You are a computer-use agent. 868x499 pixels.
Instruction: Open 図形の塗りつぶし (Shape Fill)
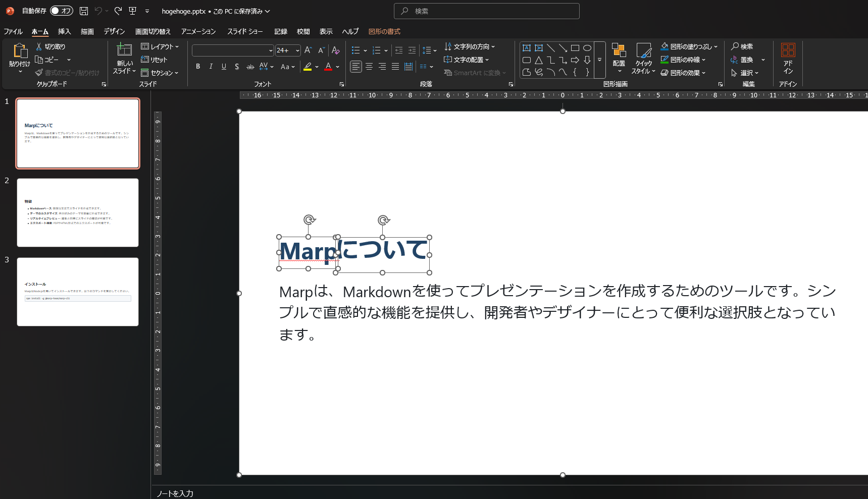click(x=689, y=46)
